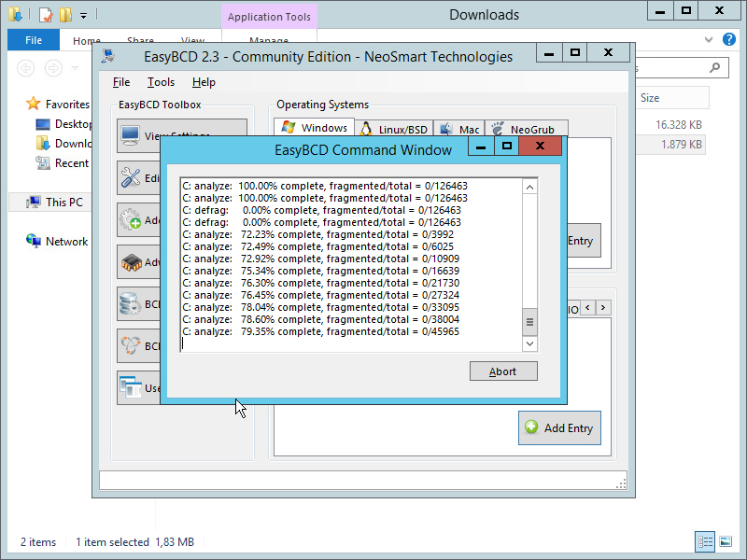The image size is (747, 560).
Task: Click the command output scrollbar thumb
Action: click(529, 322)
